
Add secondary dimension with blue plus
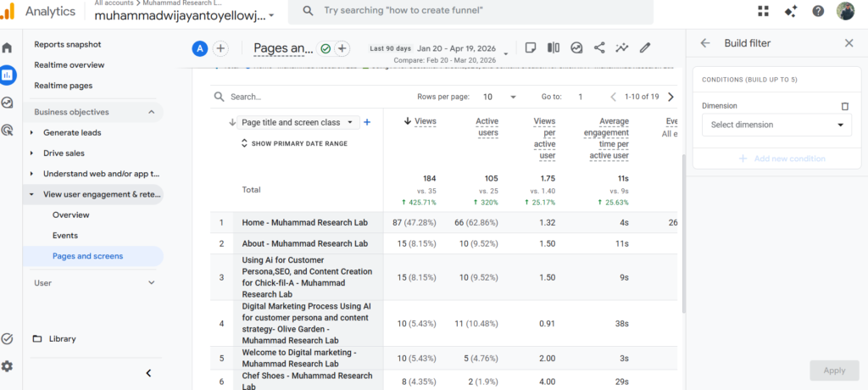(x=366, y=122)
